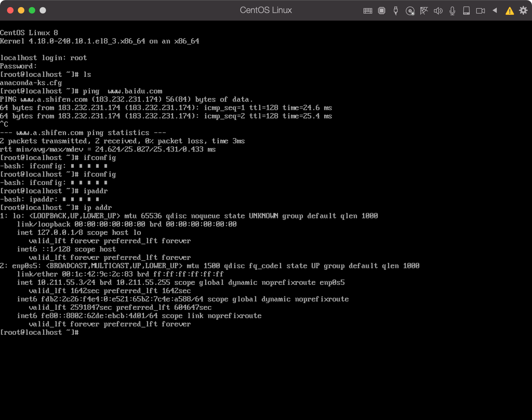Open the USB device connection icon
532x420 pixels.
[396, 11]
